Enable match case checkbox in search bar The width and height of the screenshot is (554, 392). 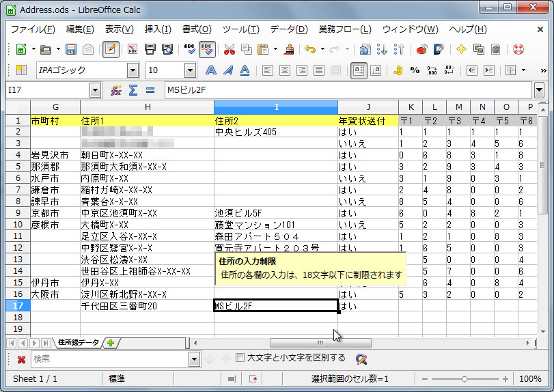[240, 358]
